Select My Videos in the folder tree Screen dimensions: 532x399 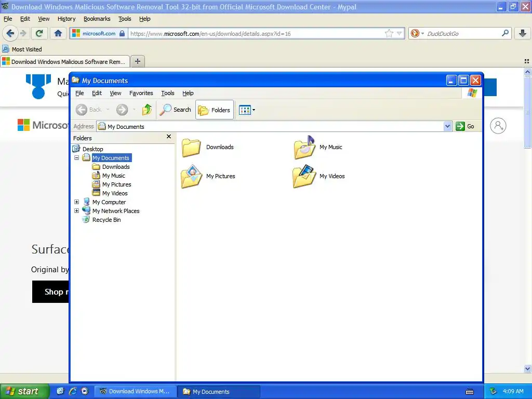coord(115,193)
